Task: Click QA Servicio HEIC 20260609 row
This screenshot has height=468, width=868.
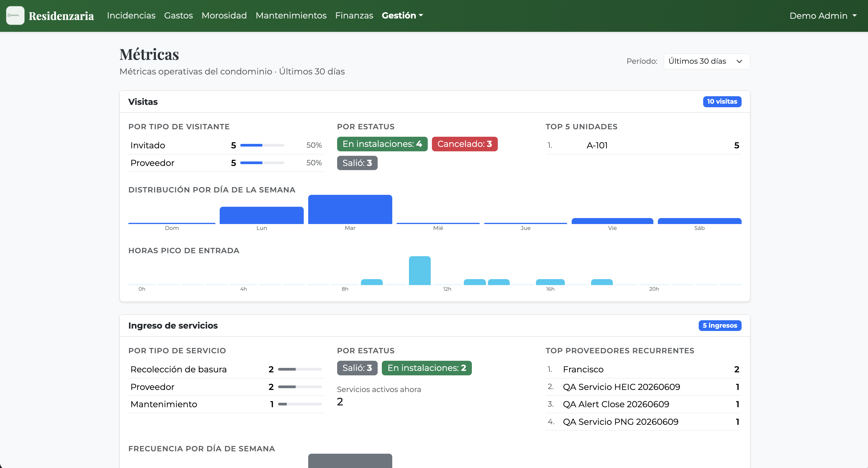Action: coord(643,387)
